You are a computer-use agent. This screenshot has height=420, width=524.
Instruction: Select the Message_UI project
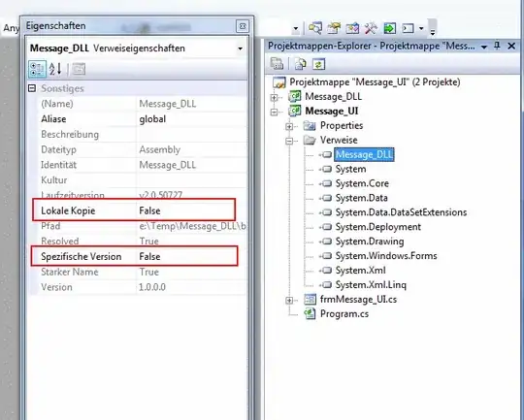[332, 111]
